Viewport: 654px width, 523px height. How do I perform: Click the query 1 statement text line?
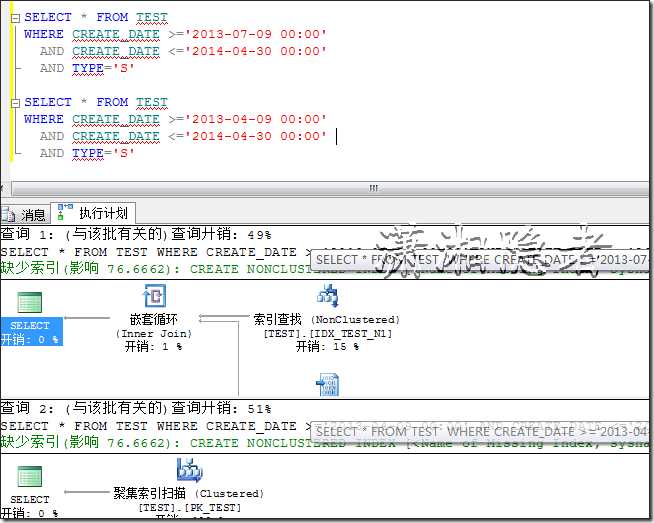pos(156,252)
